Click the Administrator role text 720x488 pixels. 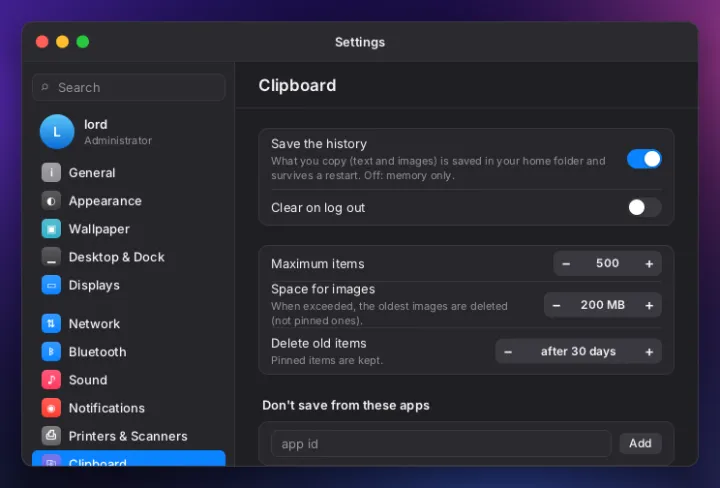pos(118,140)
